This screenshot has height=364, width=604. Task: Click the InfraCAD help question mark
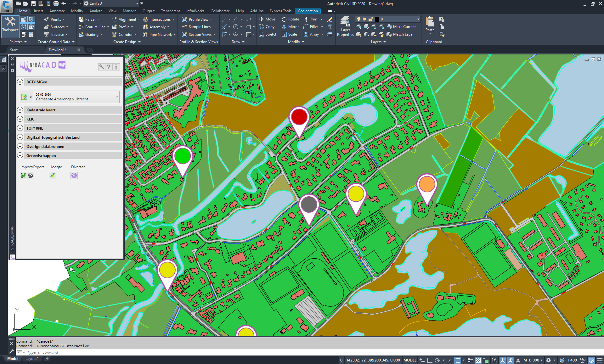(x=109, y=67)
